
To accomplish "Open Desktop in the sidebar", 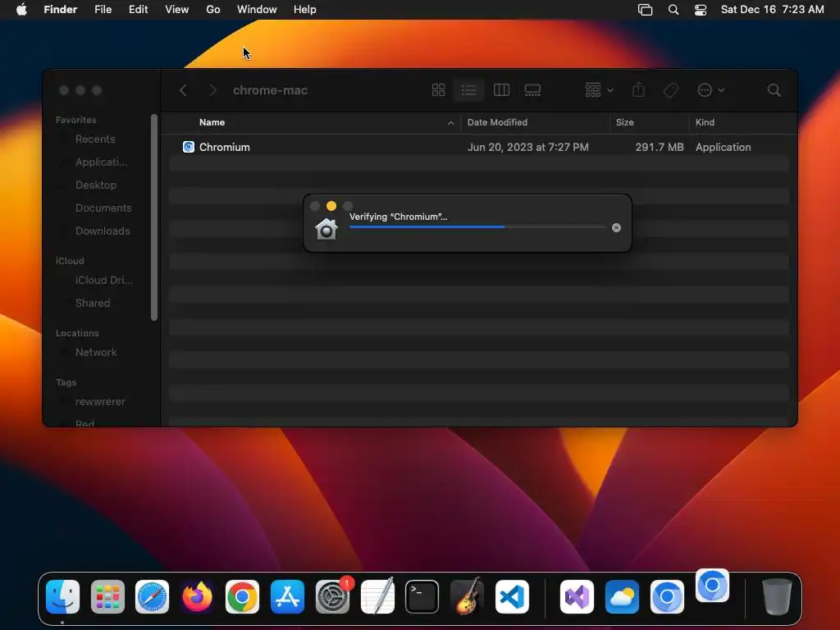I will click(95, 185).
